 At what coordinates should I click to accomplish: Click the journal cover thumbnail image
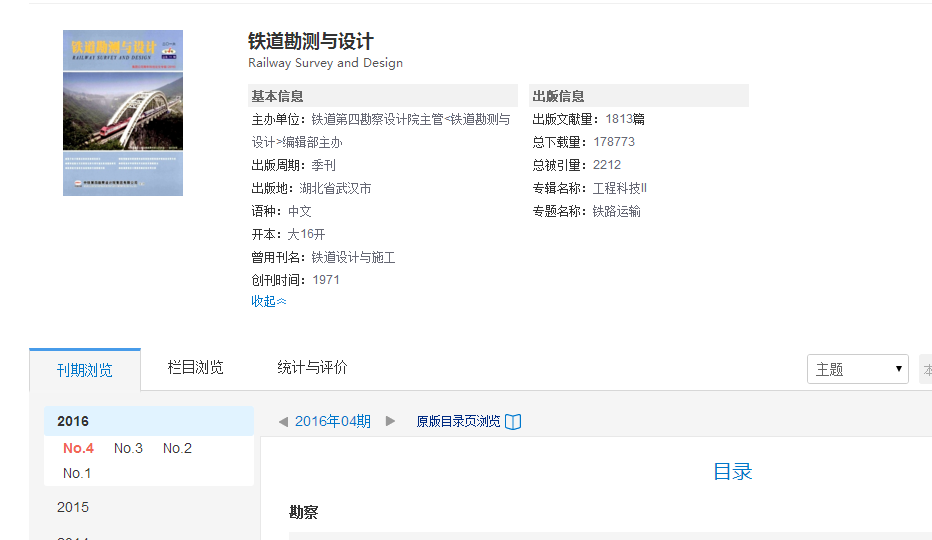click(x=123, y=113)
